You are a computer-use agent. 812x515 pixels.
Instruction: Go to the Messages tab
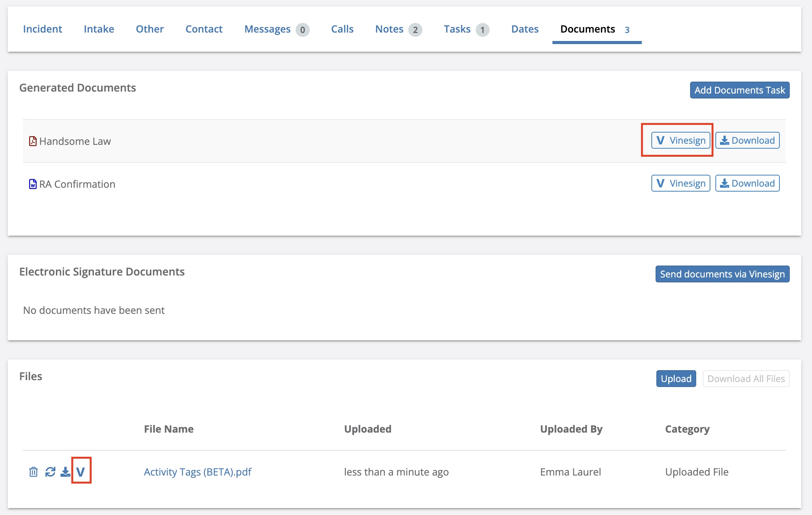tap(267, 29)
